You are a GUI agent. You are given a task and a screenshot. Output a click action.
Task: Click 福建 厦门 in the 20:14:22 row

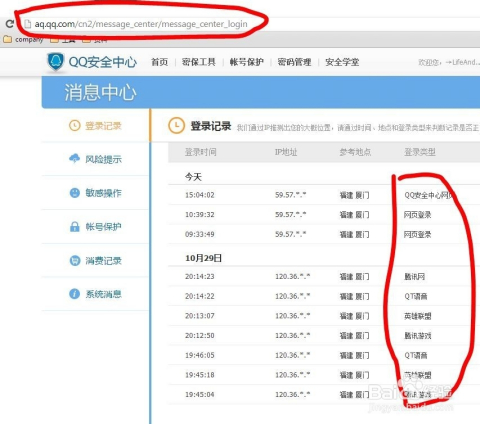click(354, 296)
